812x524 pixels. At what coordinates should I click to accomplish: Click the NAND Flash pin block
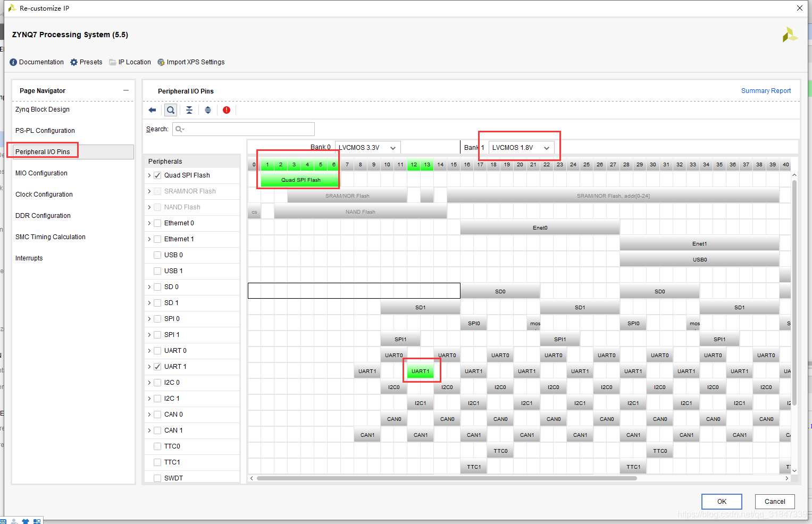360,212
